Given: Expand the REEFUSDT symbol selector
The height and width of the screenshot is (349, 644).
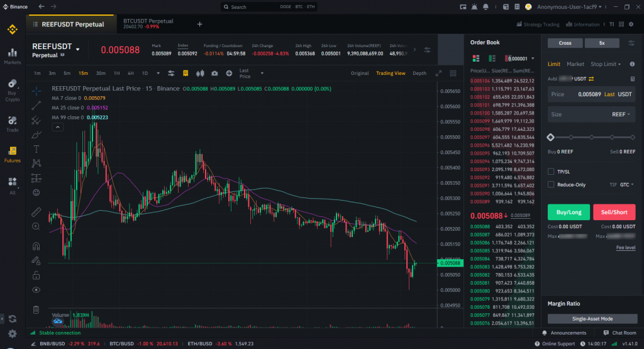Looking at the screenshot, I should [77, 50].
